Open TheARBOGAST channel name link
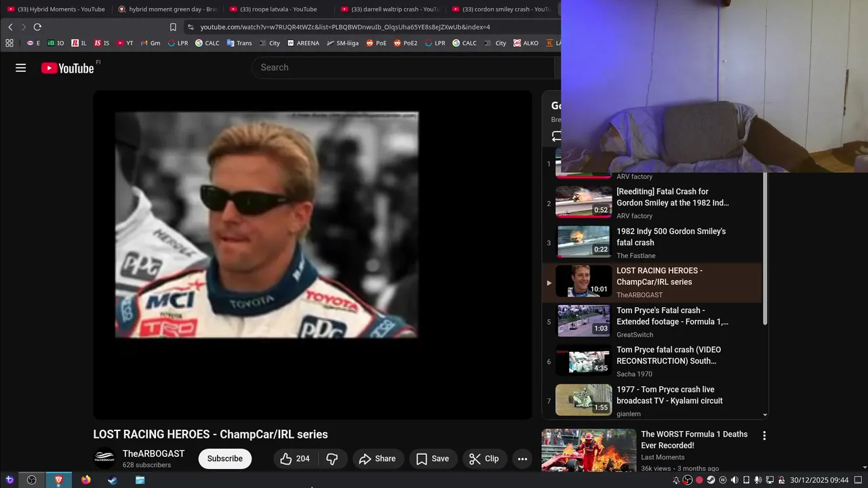 (x=153, y=453)
